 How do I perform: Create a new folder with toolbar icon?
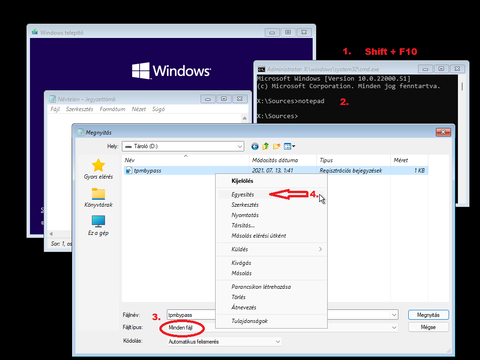[x=276, y=146]
